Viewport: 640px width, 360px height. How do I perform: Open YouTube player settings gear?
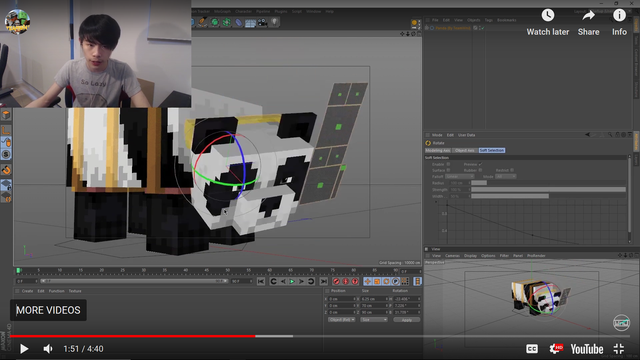pyautogui.click(x=556, y=349)
